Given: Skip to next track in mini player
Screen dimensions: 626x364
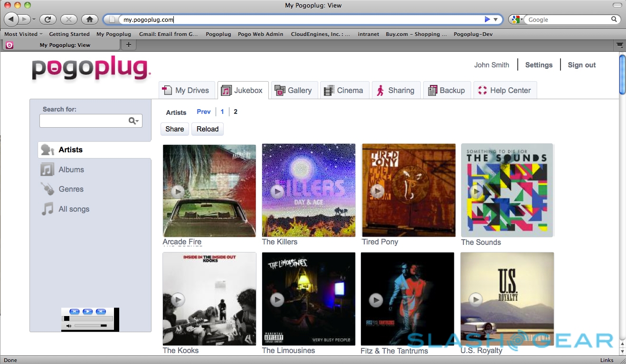Looking at the screenshot, I should (101, 311).
